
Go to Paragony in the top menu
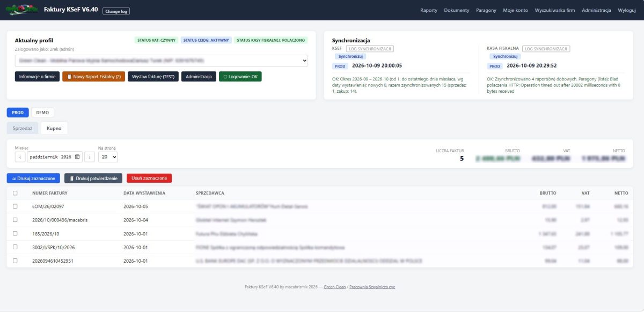(486, 10)
